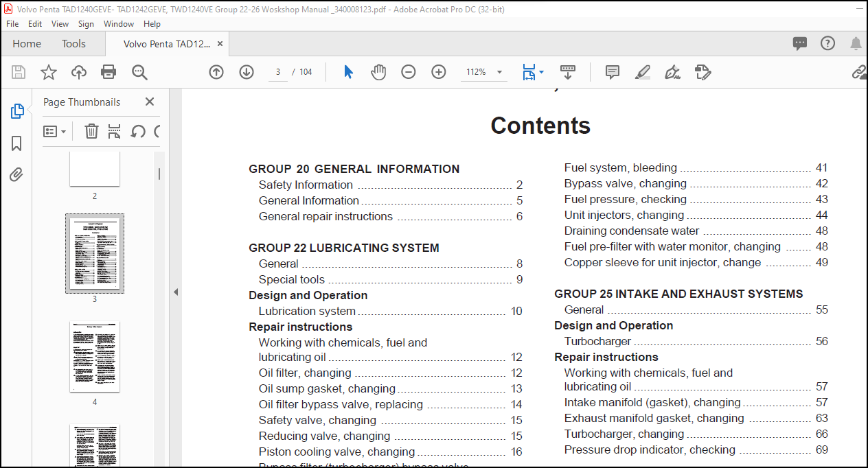Open the Attachments paperclip panel
Screen dimensions: 868x468
coord(16,174)
